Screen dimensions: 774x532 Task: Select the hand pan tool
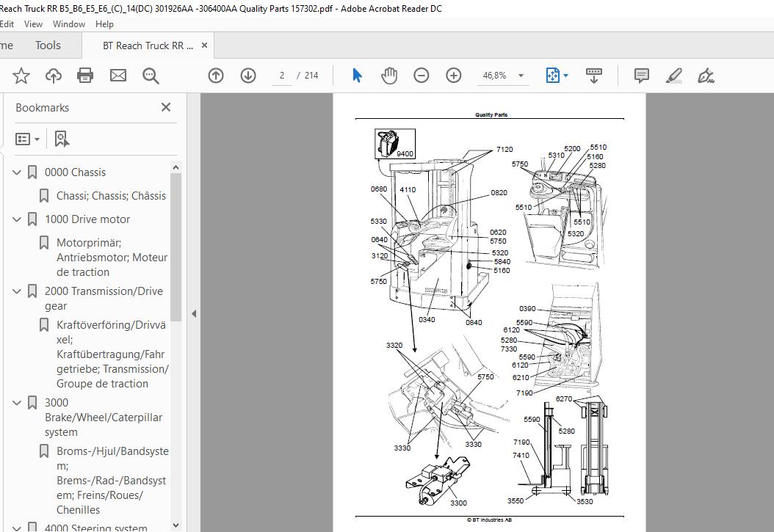click(x=389, y=76)
